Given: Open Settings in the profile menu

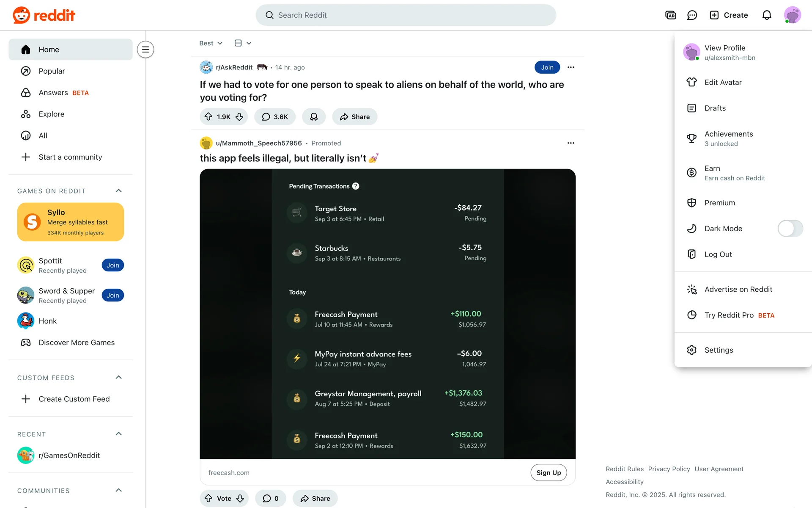Looking at the screenshot, I should (718, 350).
